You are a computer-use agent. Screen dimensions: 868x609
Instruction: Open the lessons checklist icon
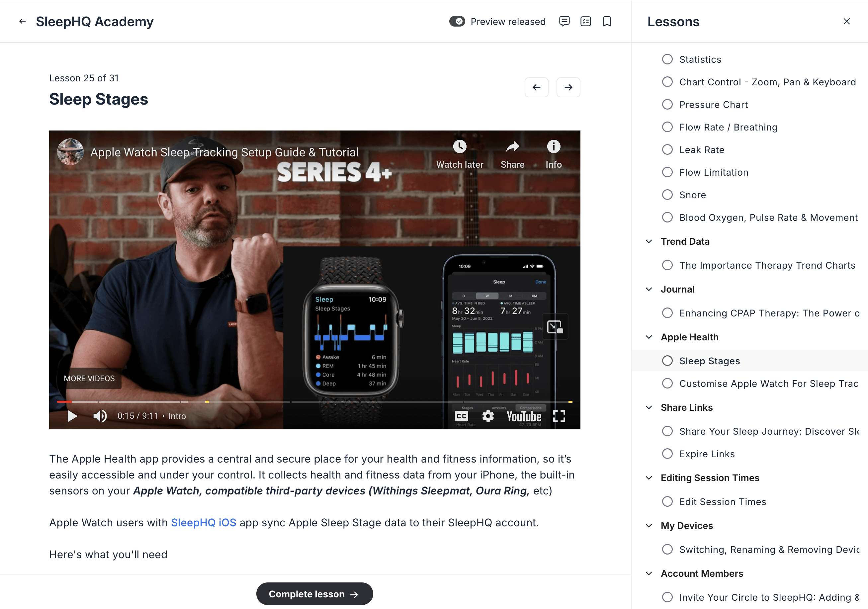click(586, 22)
